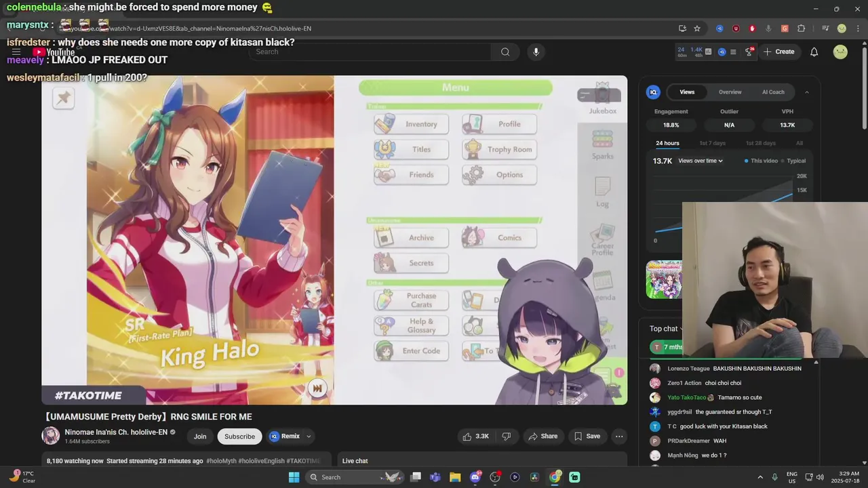Save the video to a playlist
Viewport: 868px width, 488px height.
587,436
